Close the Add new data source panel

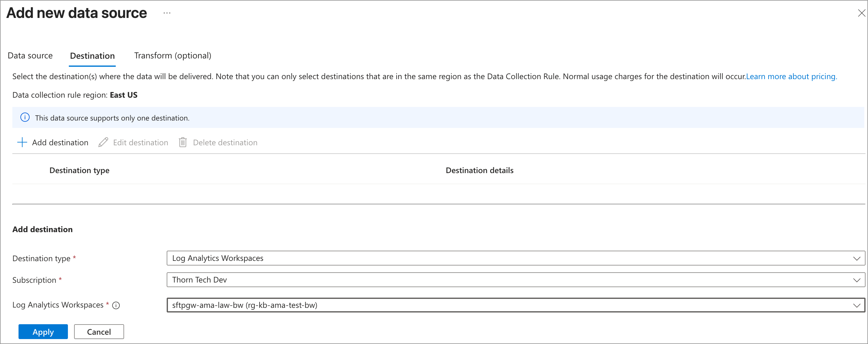click(862, 13)
